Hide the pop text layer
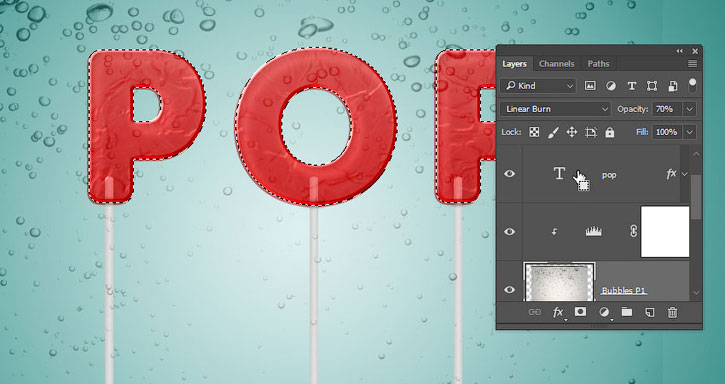This screenshot has height=384, width=725. (x=510, y=173)
